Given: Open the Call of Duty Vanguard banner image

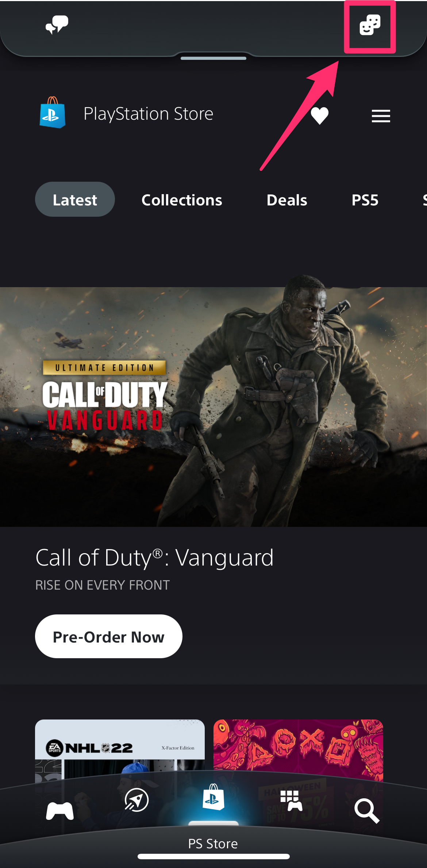Looking at the screenshot, I should pos(213,407).
